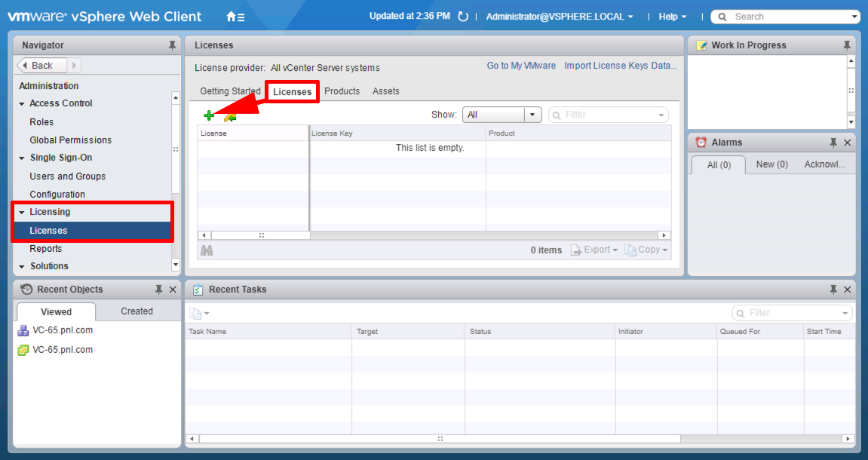Screen dimensions: 868x460
Task: Collapse the Single Sign-On tree section
Action: [x=22, y=158]
